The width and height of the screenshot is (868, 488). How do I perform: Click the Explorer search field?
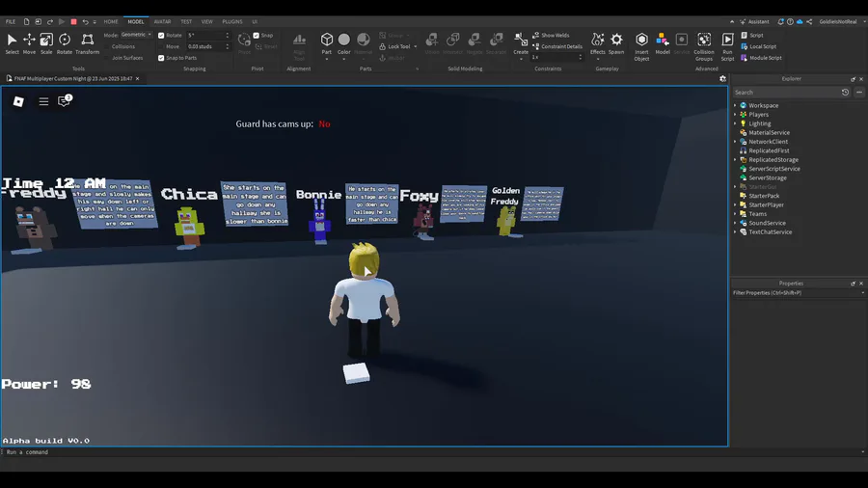click(786, 93)
